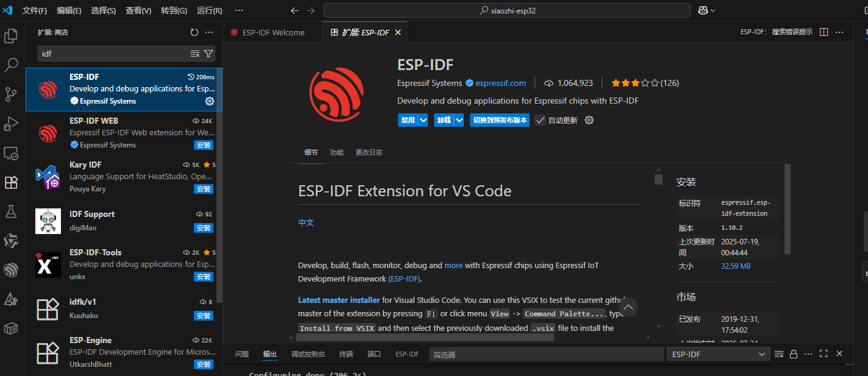Screen dimensions: 868x376
Task: Open output list view icon in panel
Action: pos(778,354)
